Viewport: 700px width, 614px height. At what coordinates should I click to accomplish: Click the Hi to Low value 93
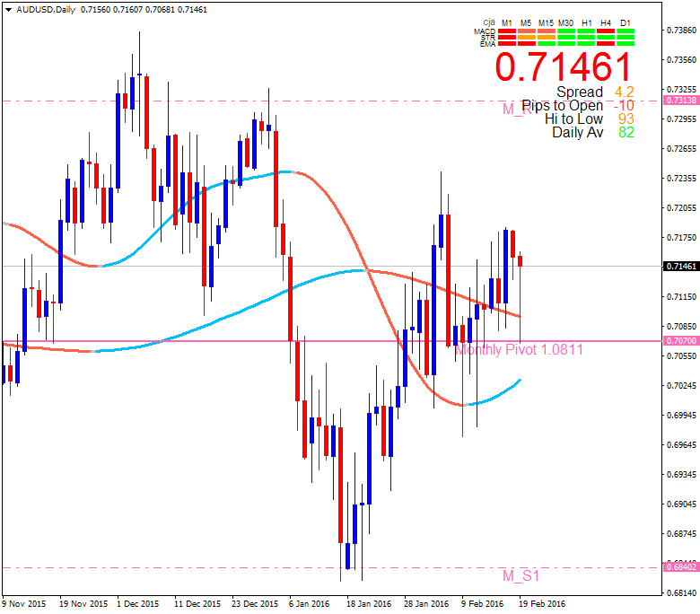point(626,118)
